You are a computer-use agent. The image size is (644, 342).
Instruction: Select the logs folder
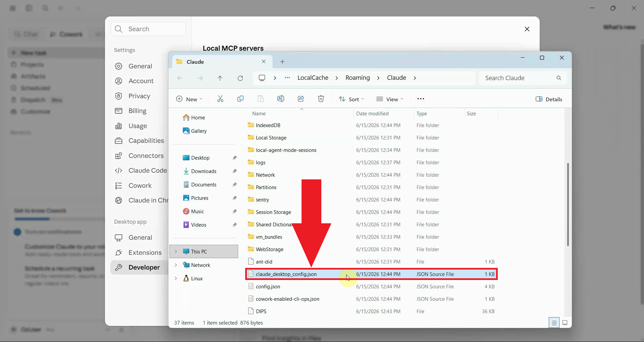pyautogui.click(x=371, y=162)
